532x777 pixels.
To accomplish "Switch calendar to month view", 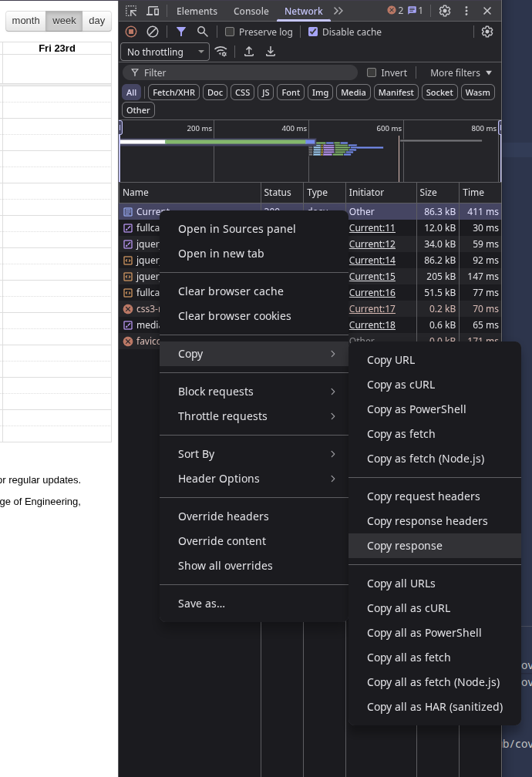I will 25,21.
